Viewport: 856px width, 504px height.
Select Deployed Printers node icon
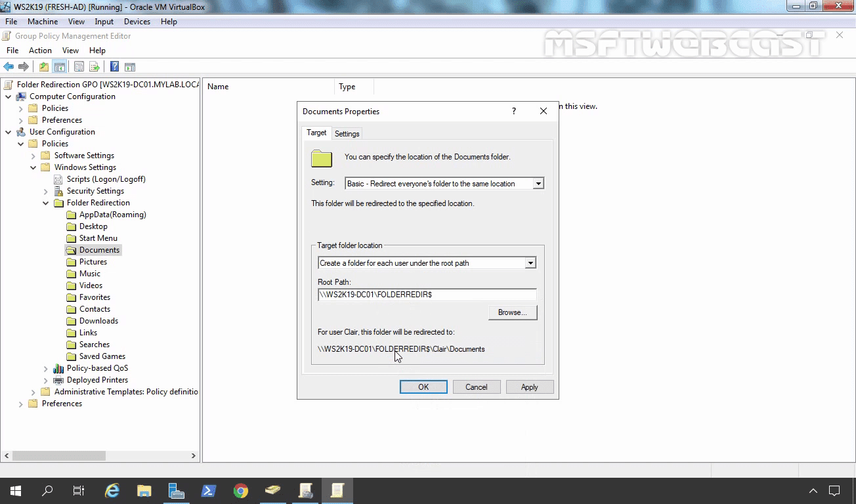(58, 380)
